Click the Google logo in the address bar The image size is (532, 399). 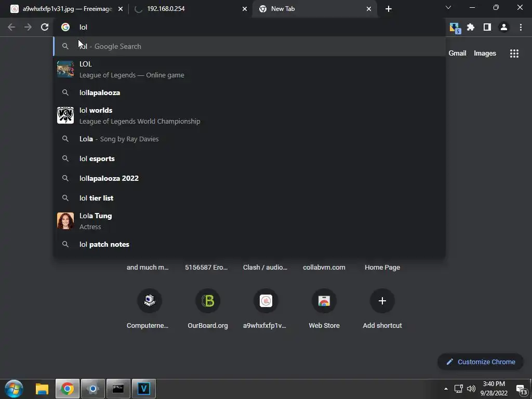[x=65, y=27]
